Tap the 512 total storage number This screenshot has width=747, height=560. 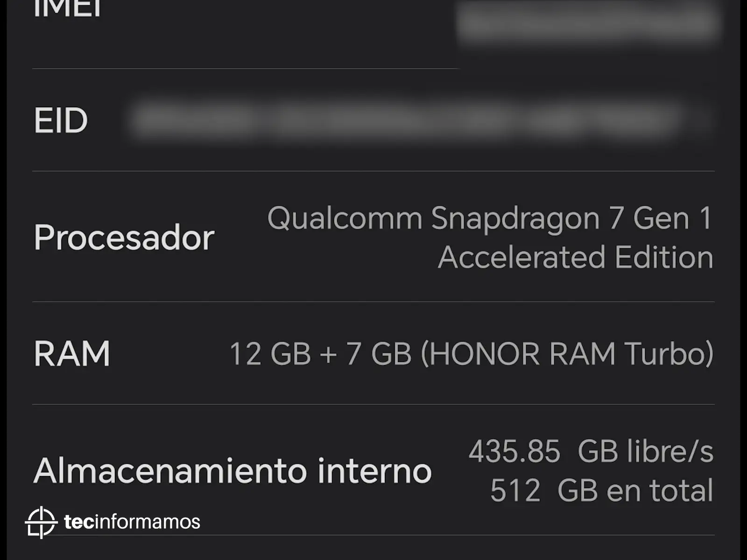[x=515, y=490]
